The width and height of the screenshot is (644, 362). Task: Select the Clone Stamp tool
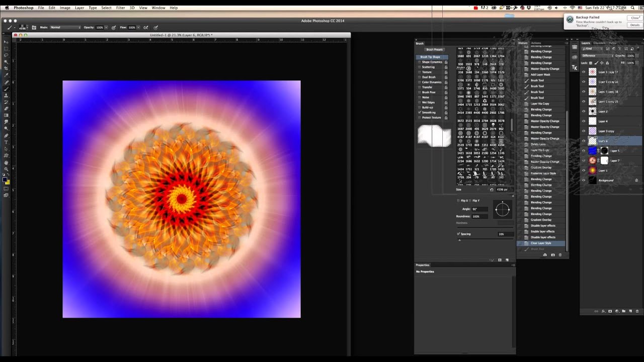(7, 96)
